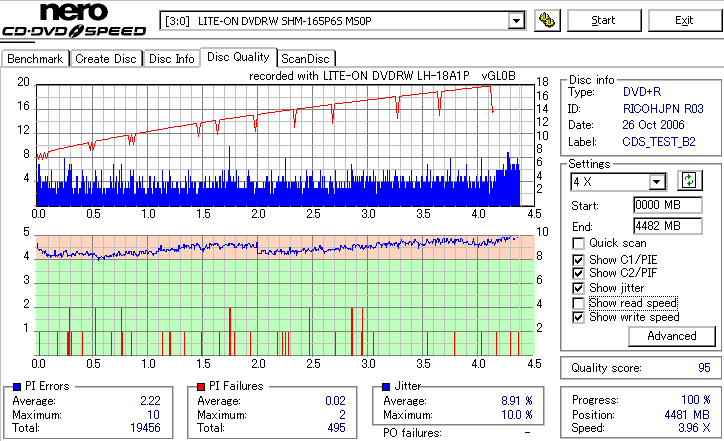Screen dimensions: 724x441
Task: Click the Position value 4481 MB
Action: pos(687,415)
